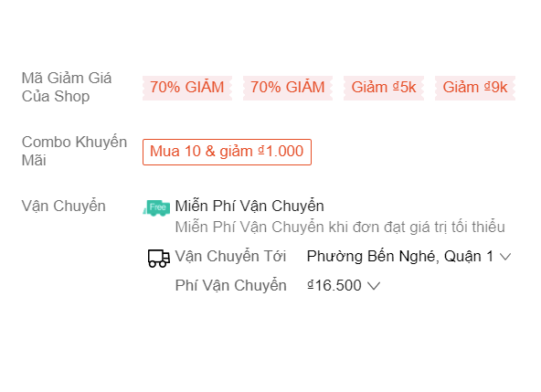Claim the second 70% GIẢM voucher

tap(288, 88)
